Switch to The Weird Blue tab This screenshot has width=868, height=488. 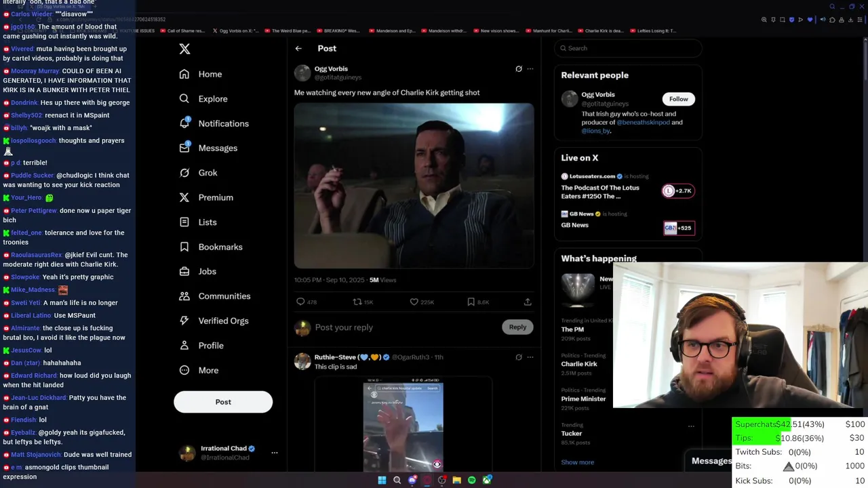pos(287,30)
